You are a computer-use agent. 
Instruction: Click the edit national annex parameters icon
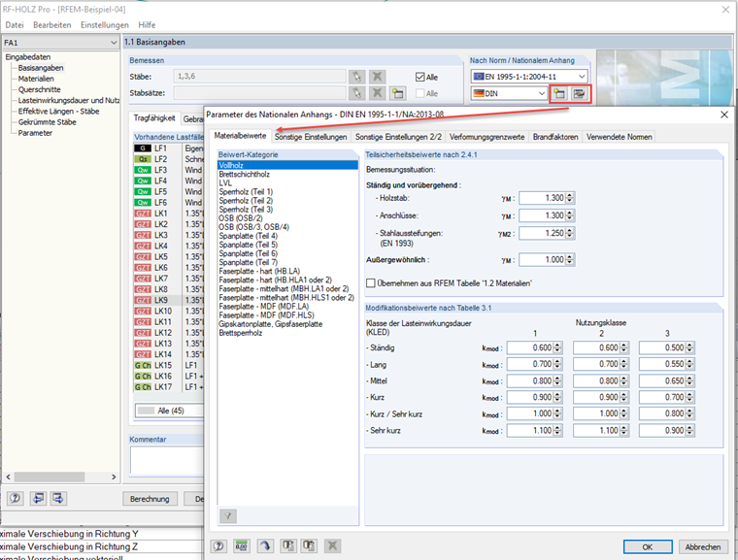(x=580, y=94)
